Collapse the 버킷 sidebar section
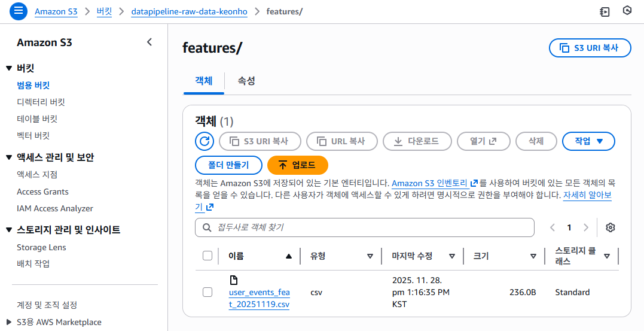 tap(9, 68)
